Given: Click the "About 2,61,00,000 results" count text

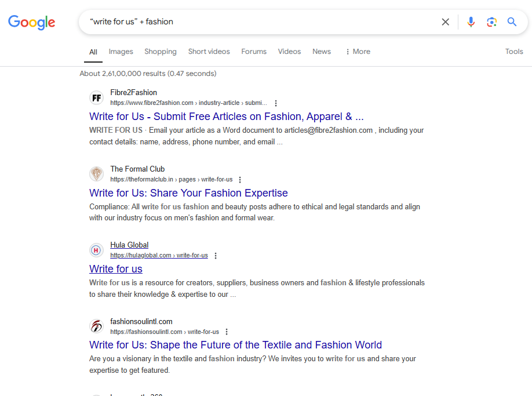Looking at the screenshot, I should tap(148, 74).
